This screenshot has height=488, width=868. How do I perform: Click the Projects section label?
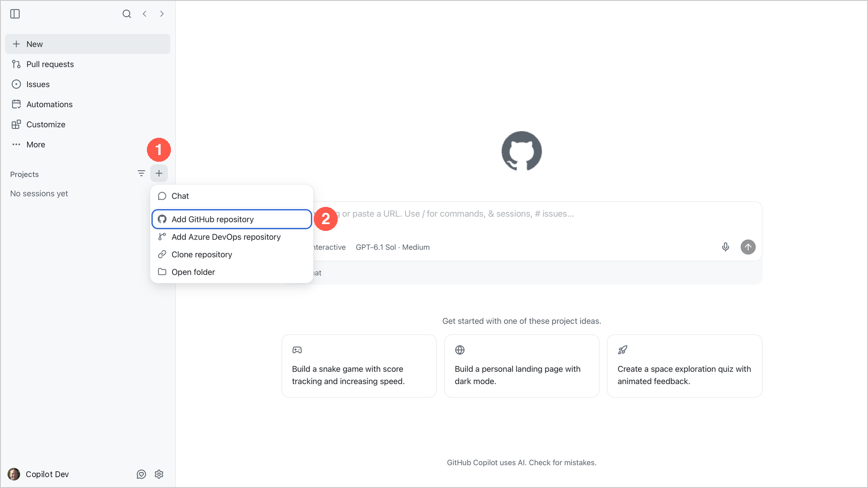[24, 174]
